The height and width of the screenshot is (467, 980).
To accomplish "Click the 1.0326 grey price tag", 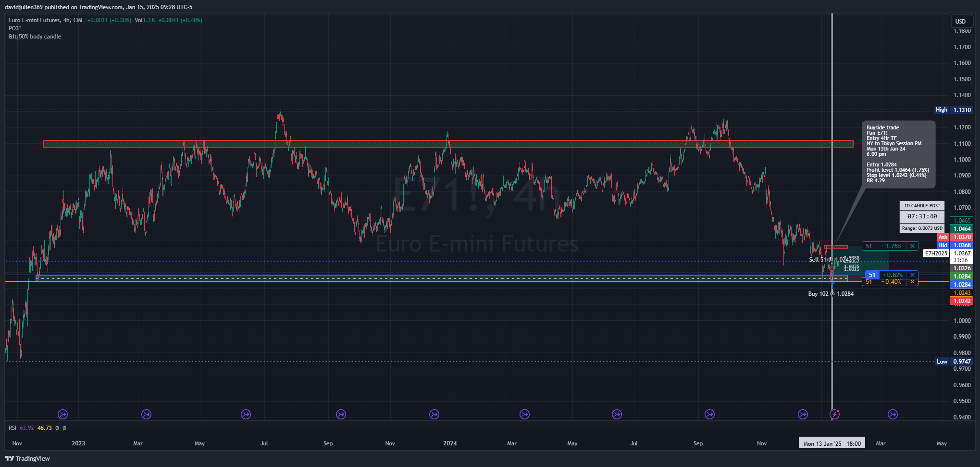I will (x=962, y=268).
